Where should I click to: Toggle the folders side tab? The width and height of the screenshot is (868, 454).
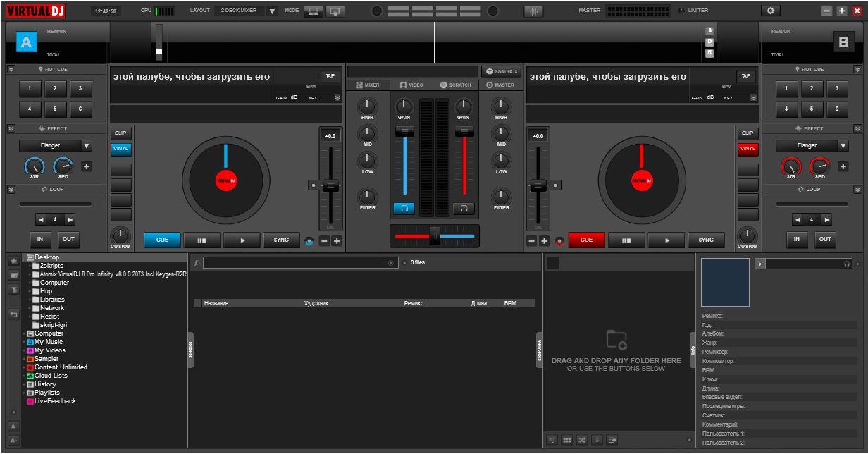[190, 350]
